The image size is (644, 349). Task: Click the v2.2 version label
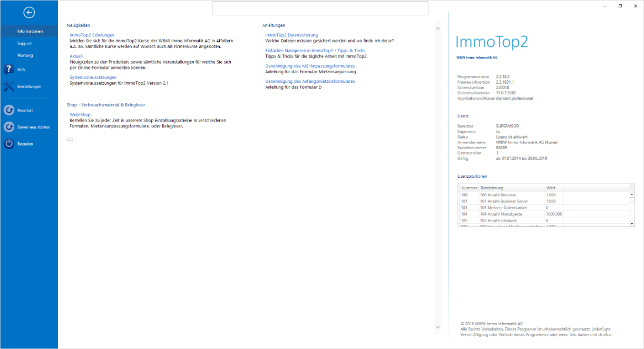pos(70,139)
